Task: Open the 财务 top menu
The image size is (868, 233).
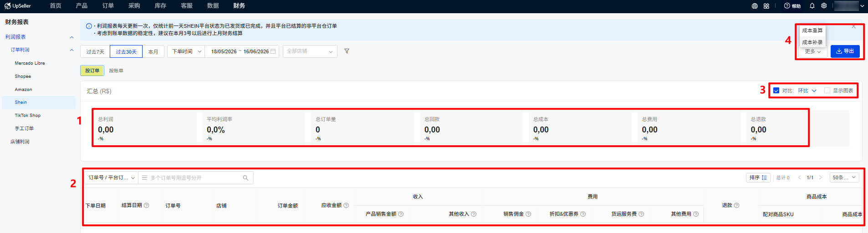Action: click(x=239, y=6)
